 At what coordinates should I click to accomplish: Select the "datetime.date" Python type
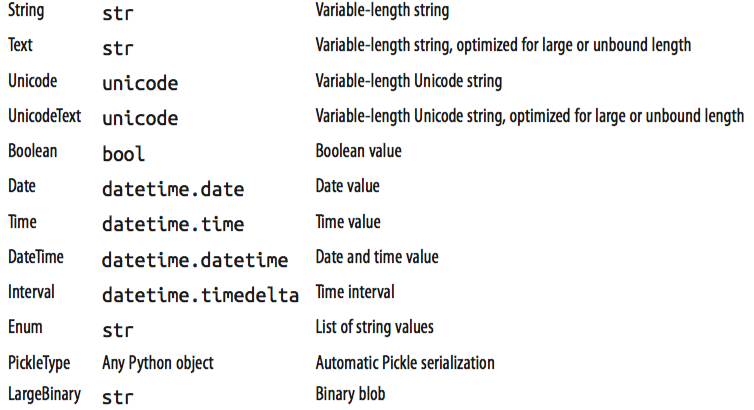(172, 189)
